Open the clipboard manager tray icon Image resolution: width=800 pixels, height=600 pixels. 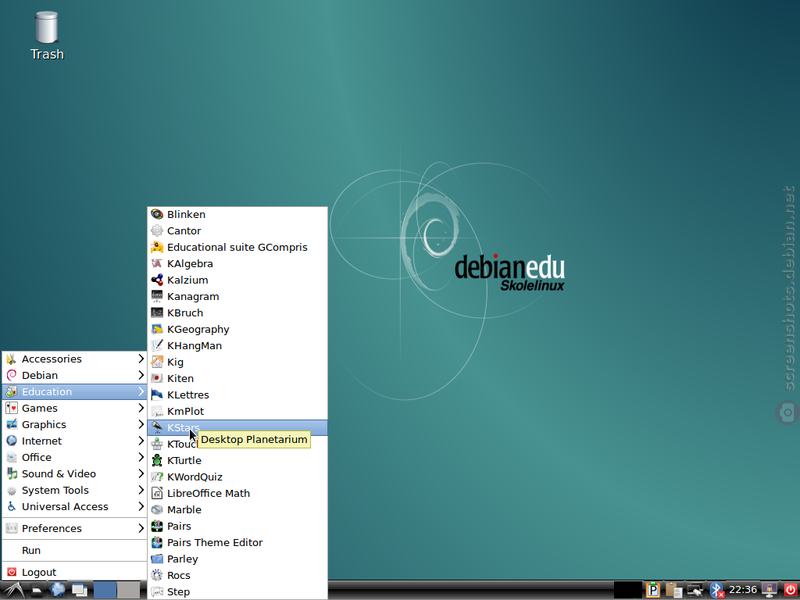[x=674, y=590]
